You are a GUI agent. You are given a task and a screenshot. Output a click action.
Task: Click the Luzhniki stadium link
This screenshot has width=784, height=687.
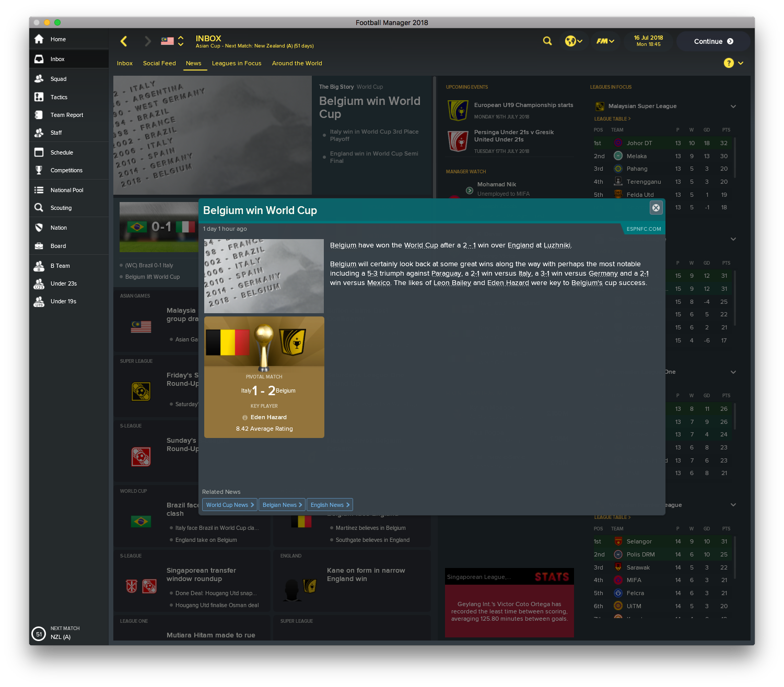557,245
